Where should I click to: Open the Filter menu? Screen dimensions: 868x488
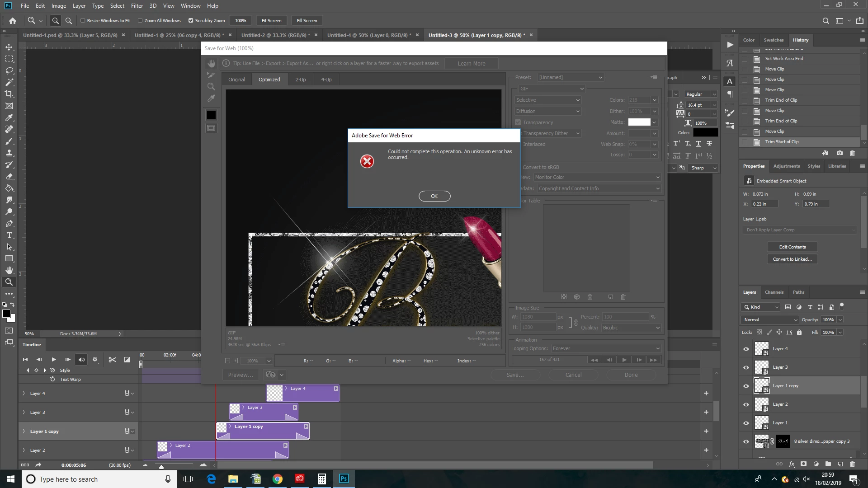(137, 6)
